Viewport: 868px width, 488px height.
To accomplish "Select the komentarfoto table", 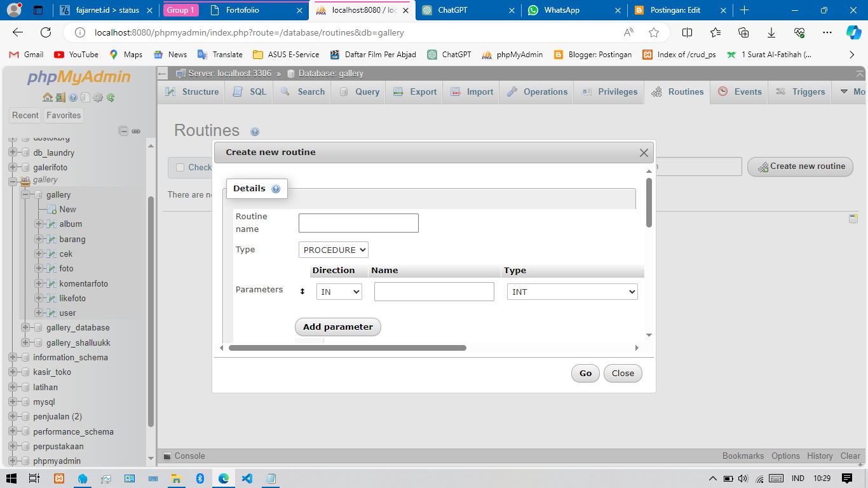I will click(x=83, y=283).
